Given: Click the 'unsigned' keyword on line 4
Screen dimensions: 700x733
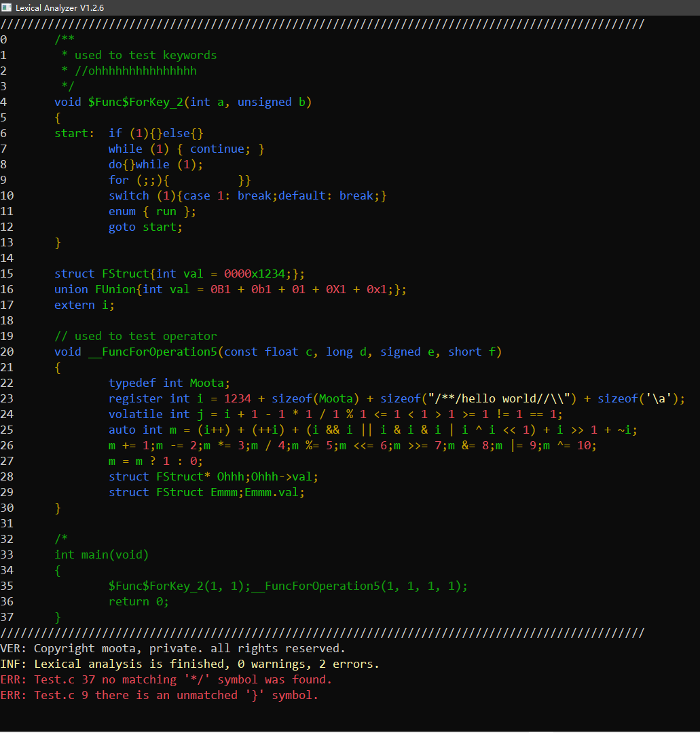Looking at the screenshot, I should click(265, 102).
